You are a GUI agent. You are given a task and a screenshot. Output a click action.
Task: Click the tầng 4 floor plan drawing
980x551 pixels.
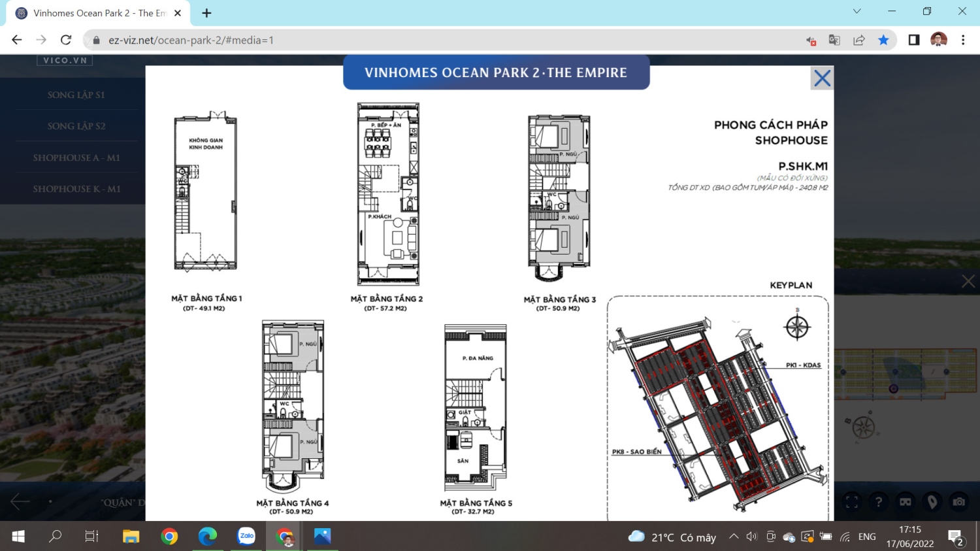[293, 406]
